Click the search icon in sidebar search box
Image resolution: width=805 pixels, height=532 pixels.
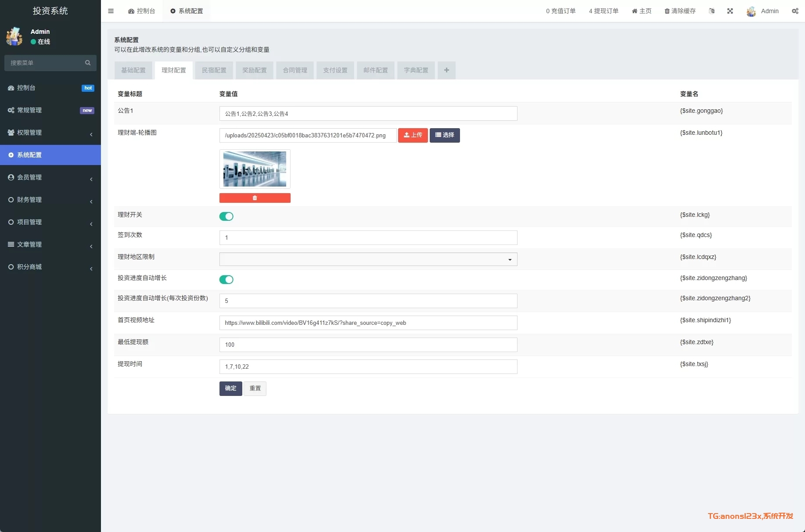pos(88,63)
